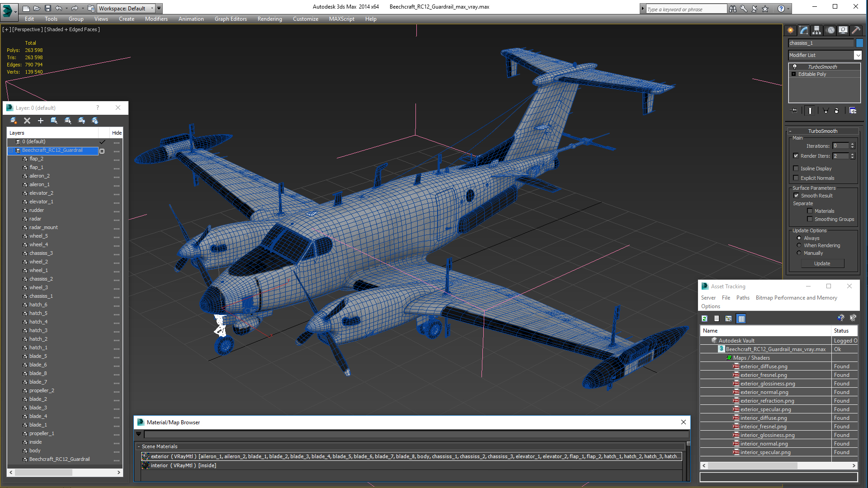This screenshot has width=868, height=488.
Task: Click the binoculars search icon
Action: point(732,9)
